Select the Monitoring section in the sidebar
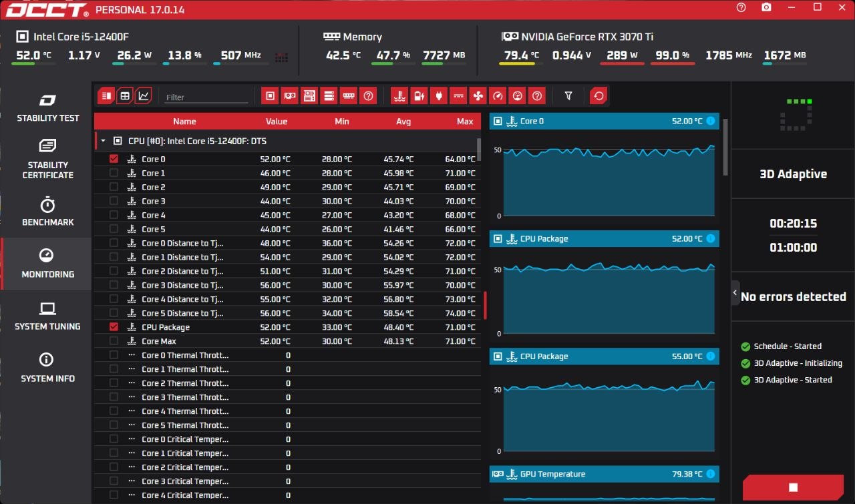 (47, 264)
